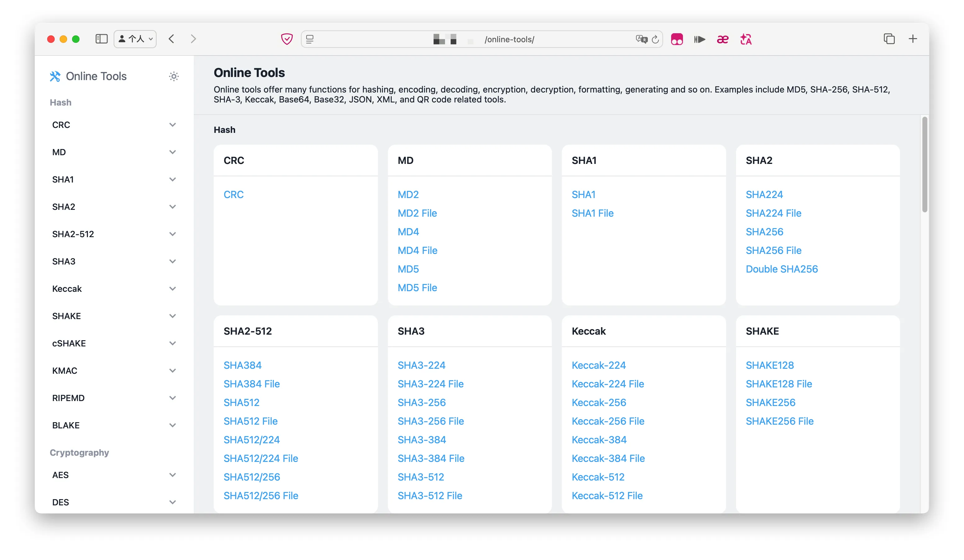964x560 pixels.
Task: Open SHAKE128 File link
Action: [779, 384]
